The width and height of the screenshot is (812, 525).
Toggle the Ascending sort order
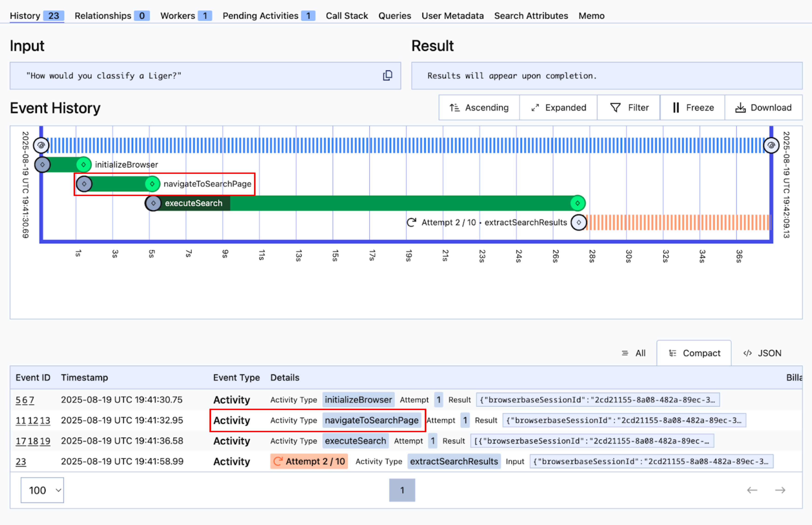point(479,108)
